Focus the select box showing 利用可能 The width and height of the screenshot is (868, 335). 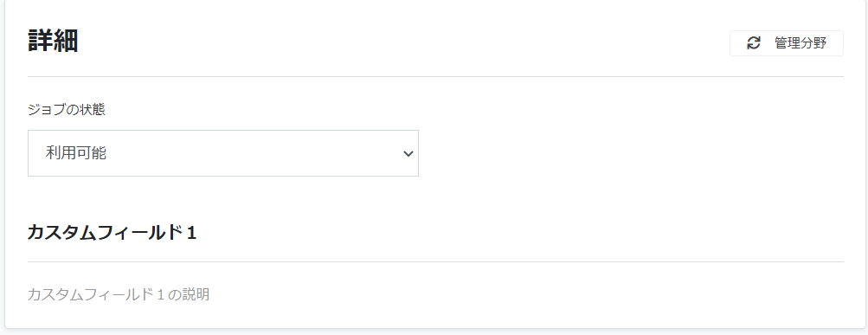223,153
